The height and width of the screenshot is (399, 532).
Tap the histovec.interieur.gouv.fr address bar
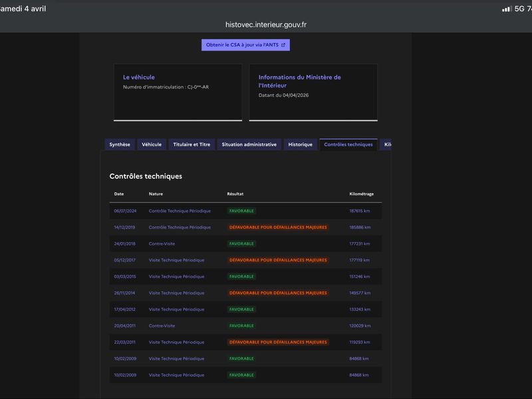(x=266, y=25)
